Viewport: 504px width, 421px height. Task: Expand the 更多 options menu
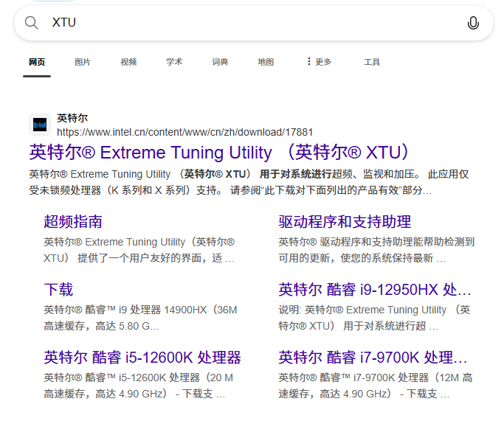319,62
